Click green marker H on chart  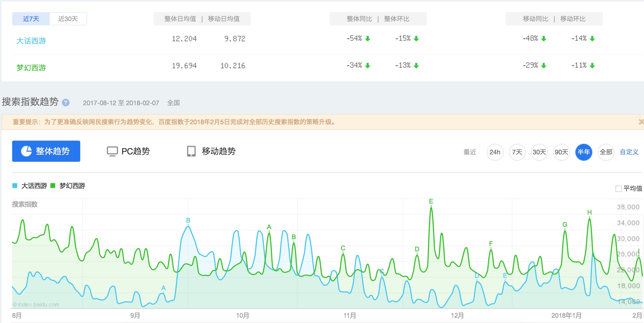[x=589, y=212]
